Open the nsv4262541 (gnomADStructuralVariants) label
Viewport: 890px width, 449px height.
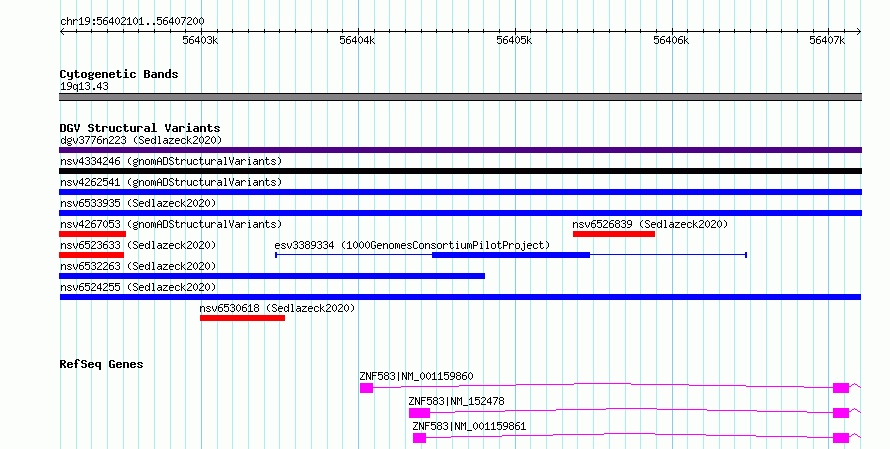point(171,182)
